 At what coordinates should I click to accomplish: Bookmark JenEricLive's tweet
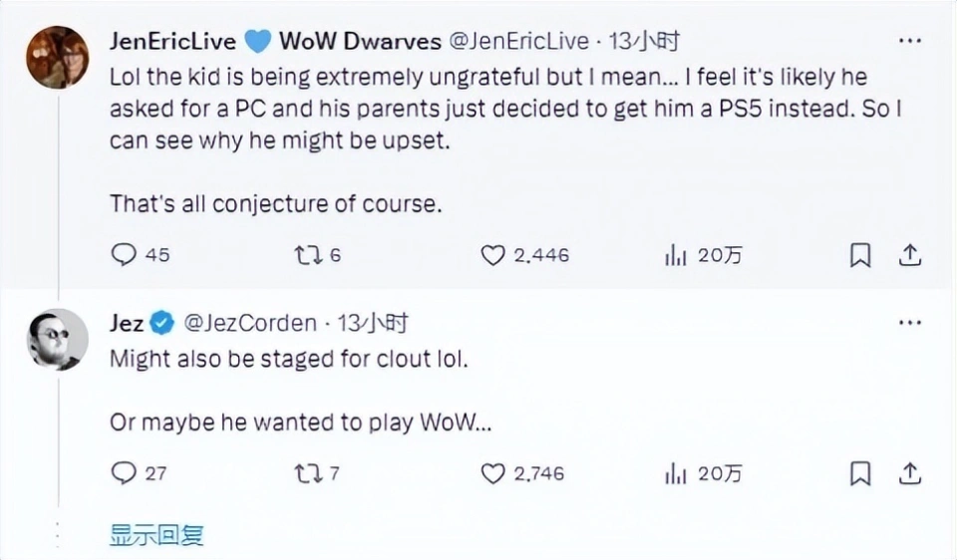[x=859, y=255]
